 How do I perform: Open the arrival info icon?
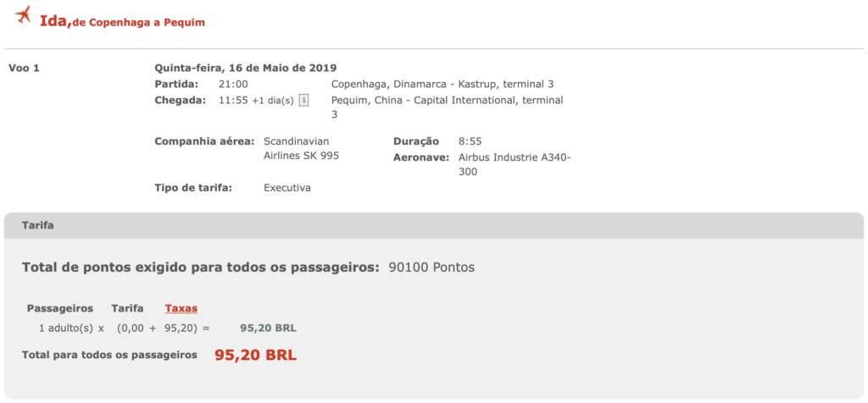click(303, 101)
